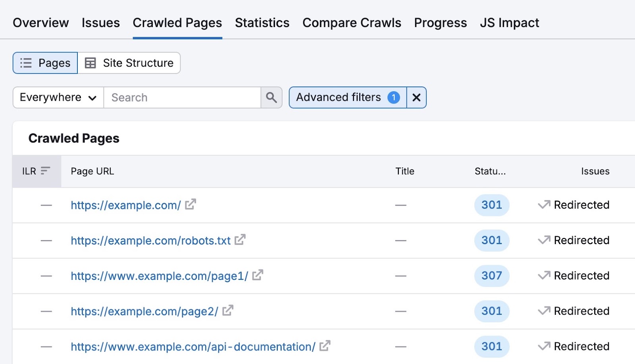The height and width of the screenshot is (364, 635).
Task: Open the Everywhere search scope dropdown
Action: coord(57,97)
